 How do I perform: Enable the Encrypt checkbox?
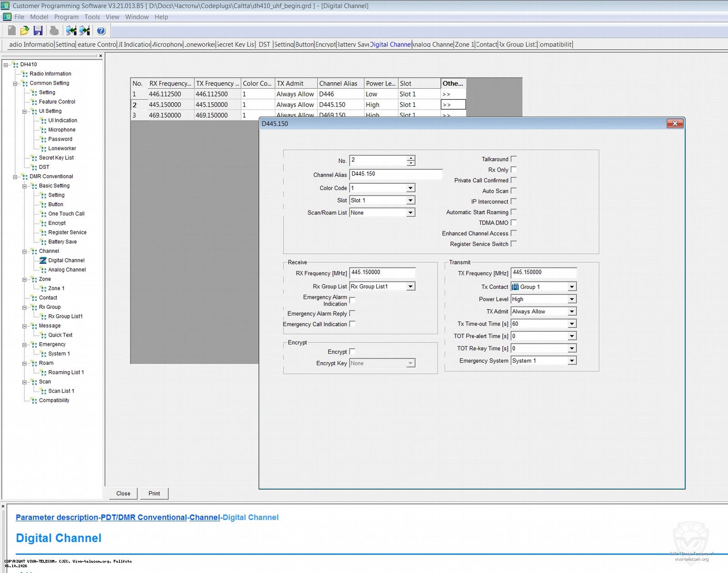352,352
